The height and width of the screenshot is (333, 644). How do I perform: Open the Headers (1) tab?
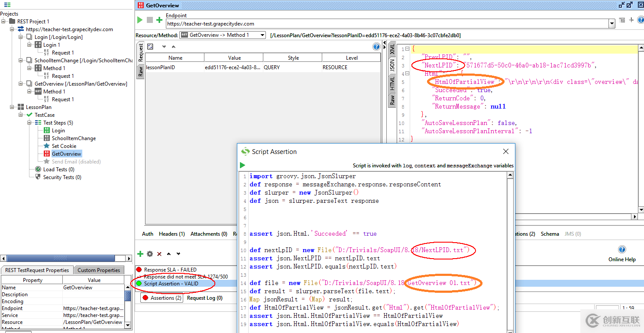[x=172, y=234]
